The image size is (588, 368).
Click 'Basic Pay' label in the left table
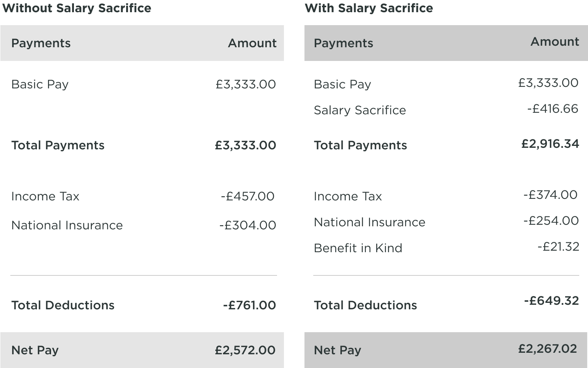click(40, 84)
